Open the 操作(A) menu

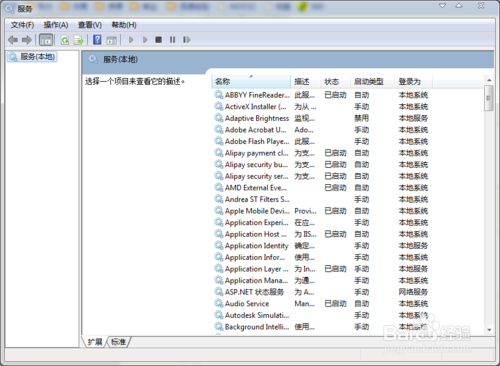click(x=56, y=25)
